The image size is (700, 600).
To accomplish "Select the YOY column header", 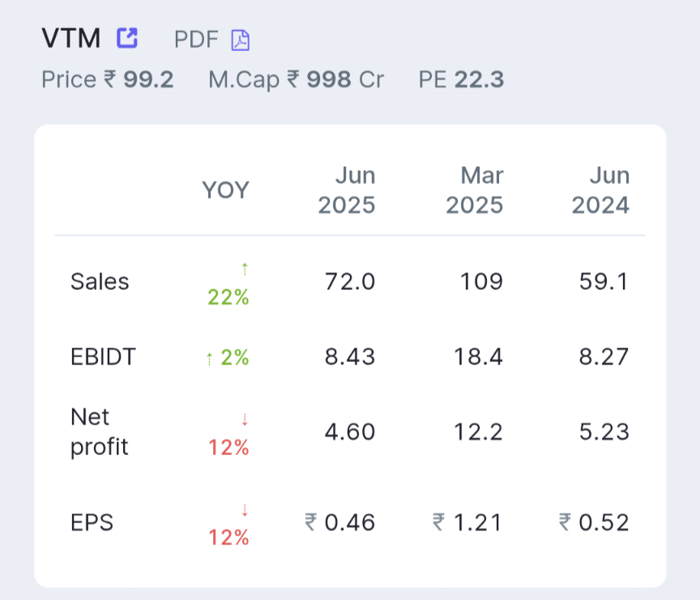I will point(225,190).
